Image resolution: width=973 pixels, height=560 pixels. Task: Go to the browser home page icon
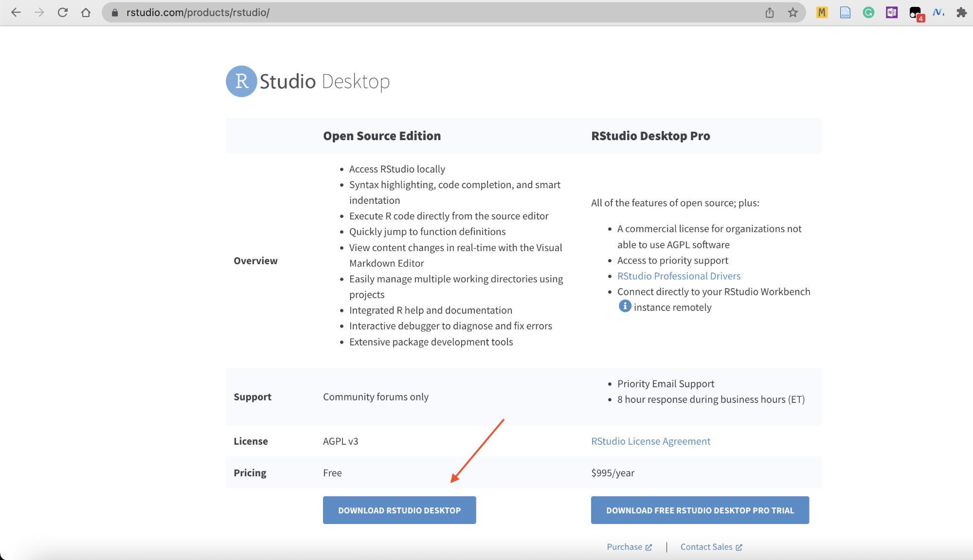pyautogui.click(x=86, y=13)
